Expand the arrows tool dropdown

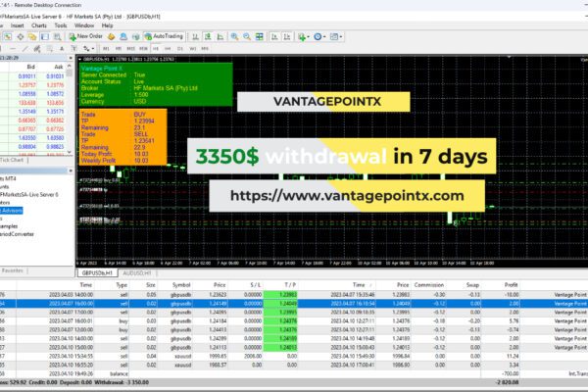(x=93, y=49)
